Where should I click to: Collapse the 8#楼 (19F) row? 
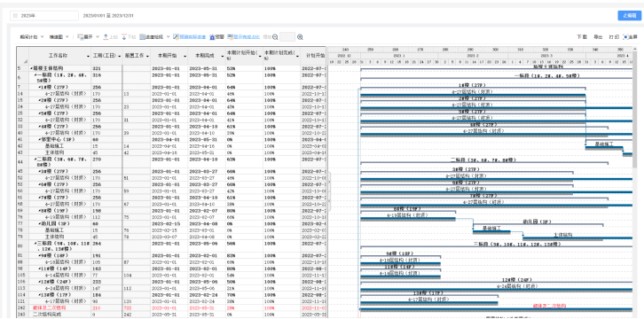click(x=39, y=211)
